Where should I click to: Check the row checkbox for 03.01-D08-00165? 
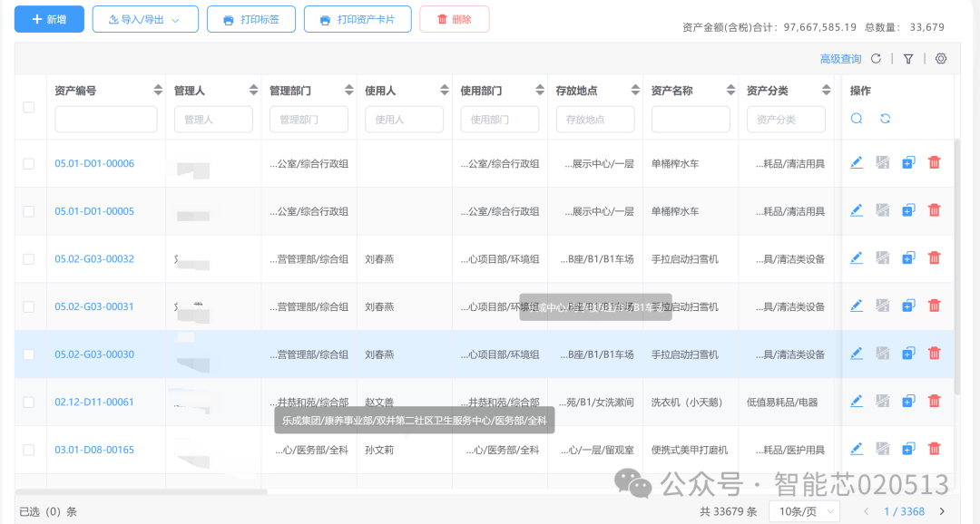point(29,450)
